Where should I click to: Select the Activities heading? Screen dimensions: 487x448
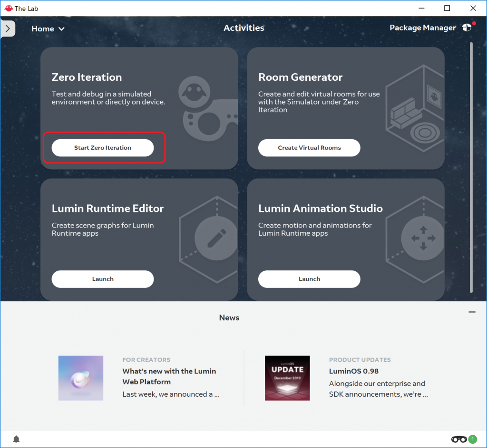[243, 28]
